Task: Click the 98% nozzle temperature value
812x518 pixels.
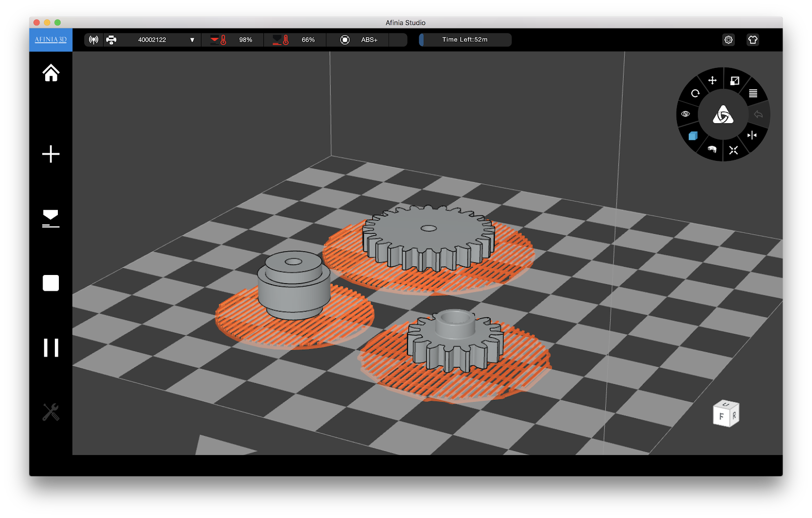Action: 246,40
